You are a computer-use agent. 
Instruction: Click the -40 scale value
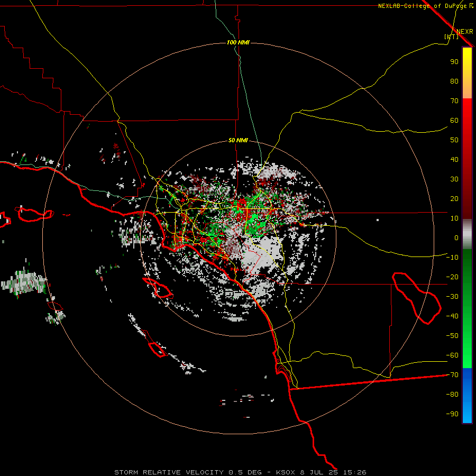click(452, 316)
